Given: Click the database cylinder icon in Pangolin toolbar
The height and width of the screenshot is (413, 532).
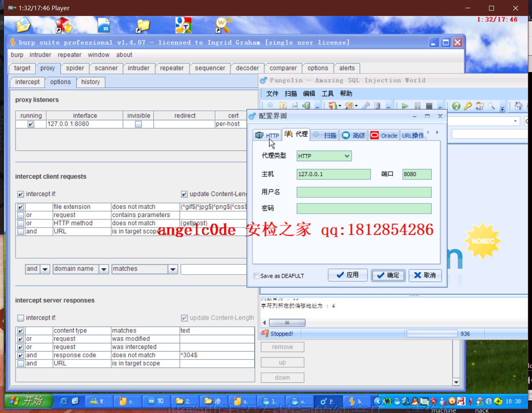Looking at the screenshot, I should click(377, 106).
